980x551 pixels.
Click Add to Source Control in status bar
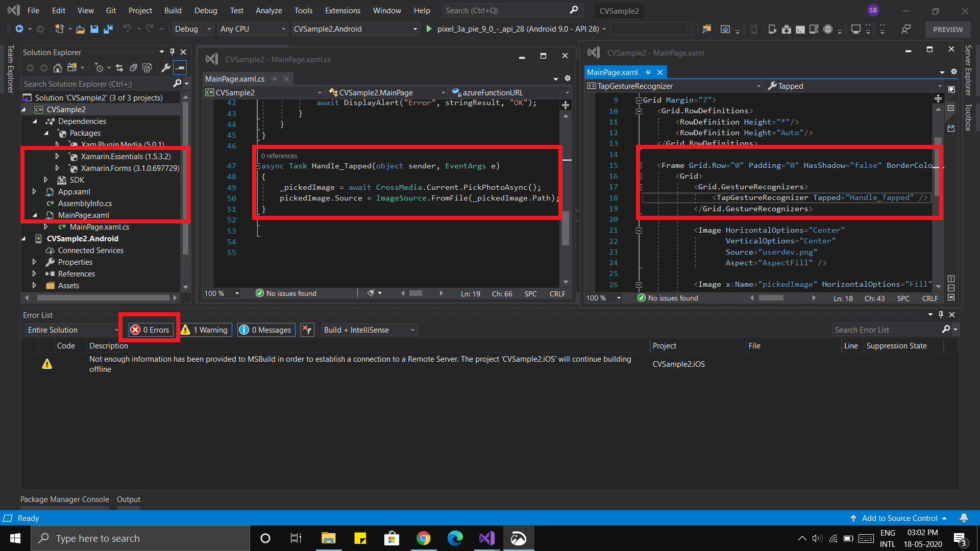pyautogui.click(x=898, y=518)
